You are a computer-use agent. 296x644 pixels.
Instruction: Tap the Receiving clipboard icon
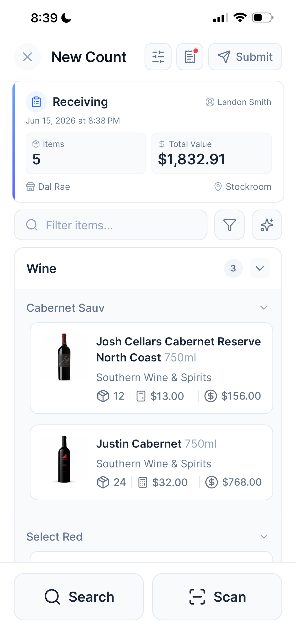coord(36,102)
